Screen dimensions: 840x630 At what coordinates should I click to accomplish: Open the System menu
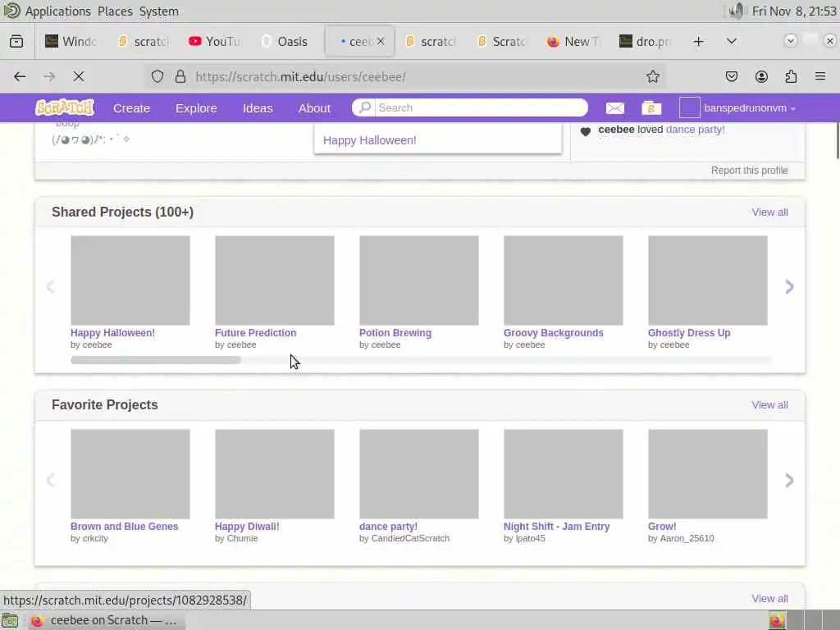[158, 11]
